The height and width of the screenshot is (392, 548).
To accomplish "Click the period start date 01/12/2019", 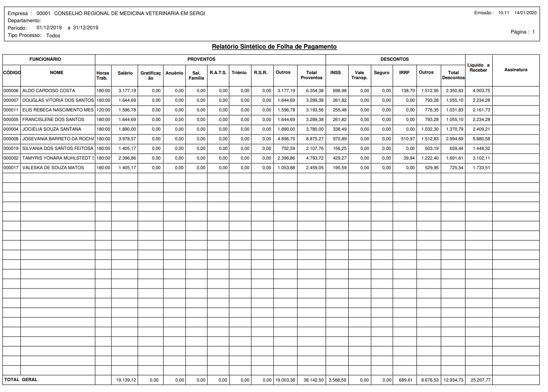I will [49, 28].
